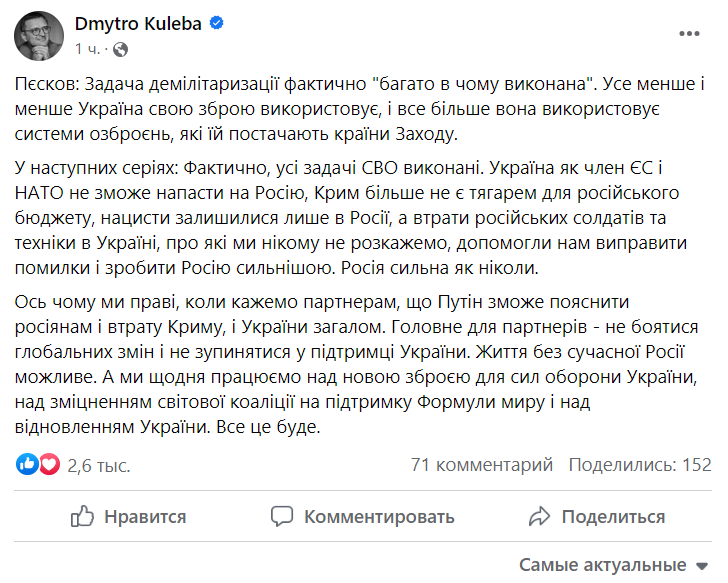Click the speech bubble icon beside Комментировать
728x583 pixels.
point(282,516)
